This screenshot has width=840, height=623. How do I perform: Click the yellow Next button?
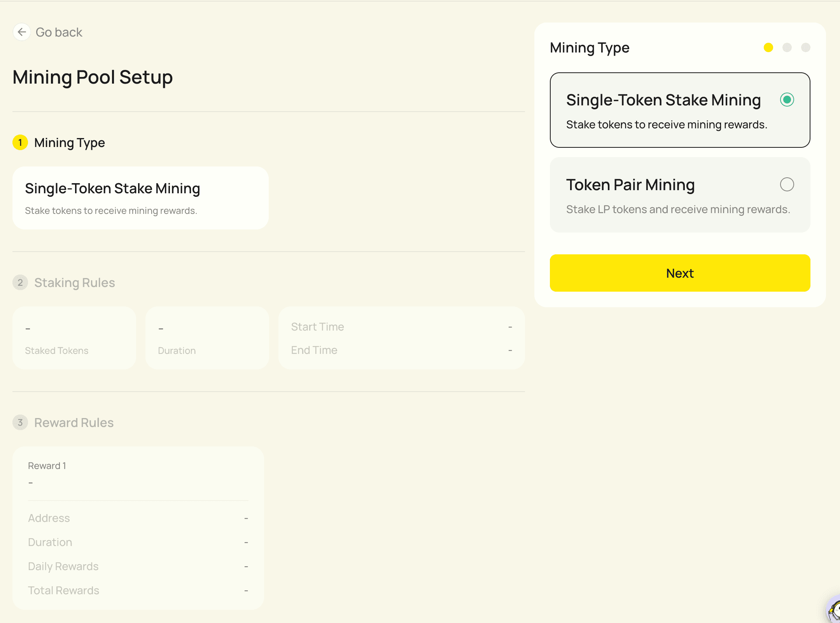[680, 273]
